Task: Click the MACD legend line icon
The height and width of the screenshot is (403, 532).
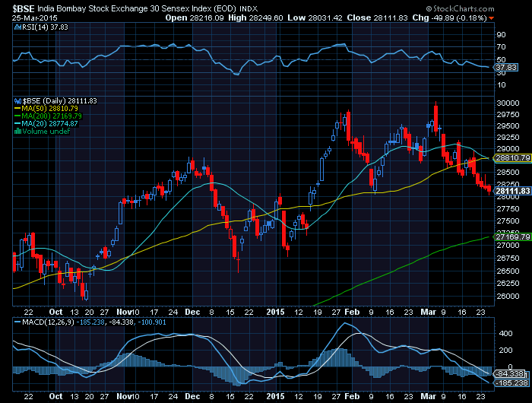Action: point(17,322)
